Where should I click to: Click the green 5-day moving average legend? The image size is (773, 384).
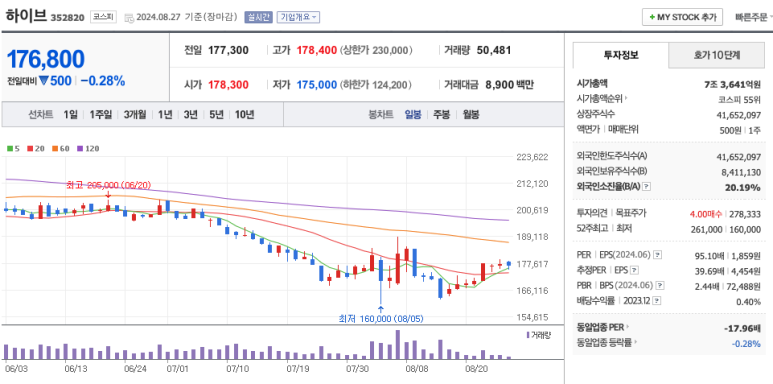(13, 148)
